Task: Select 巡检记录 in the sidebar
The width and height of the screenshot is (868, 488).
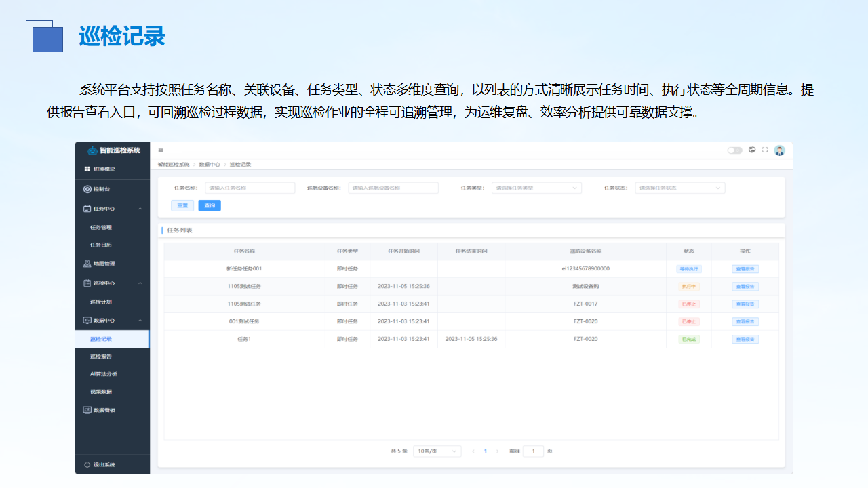Action: click(x=113, y=339)
